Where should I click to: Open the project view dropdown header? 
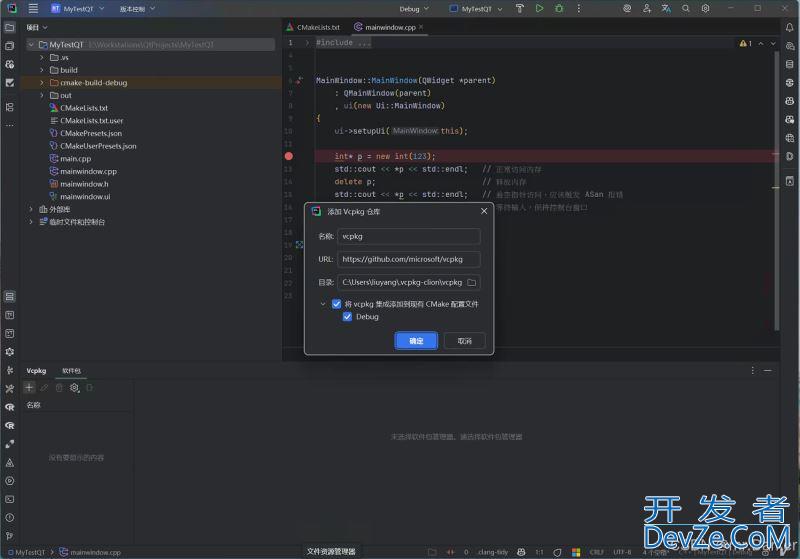(37, 28)
